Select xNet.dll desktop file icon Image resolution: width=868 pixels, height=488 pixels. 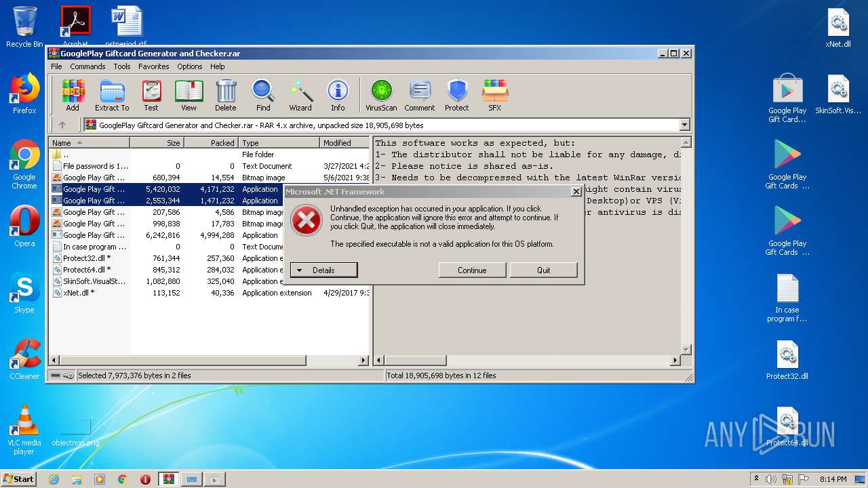point(838,28)
